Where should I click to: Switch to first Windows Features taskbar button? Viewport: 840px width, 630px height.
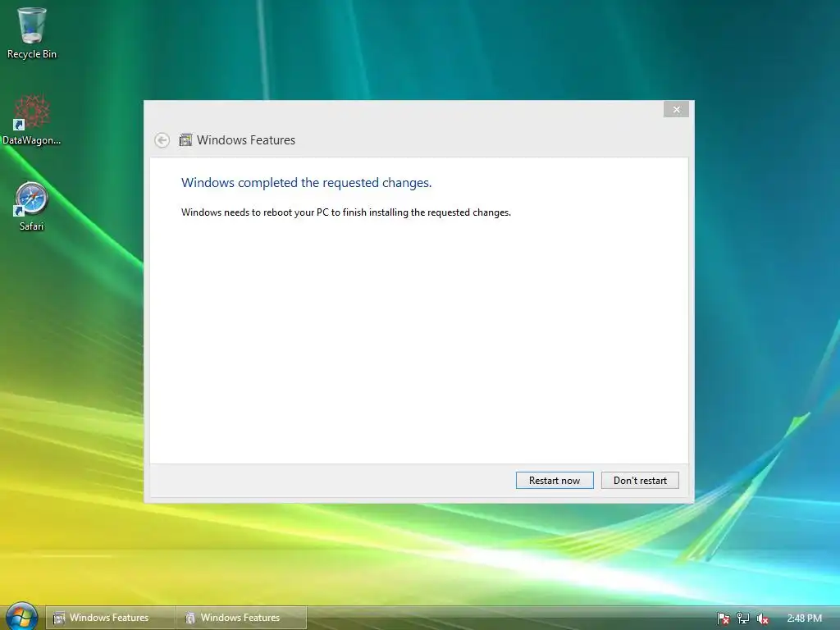[111, 618]
